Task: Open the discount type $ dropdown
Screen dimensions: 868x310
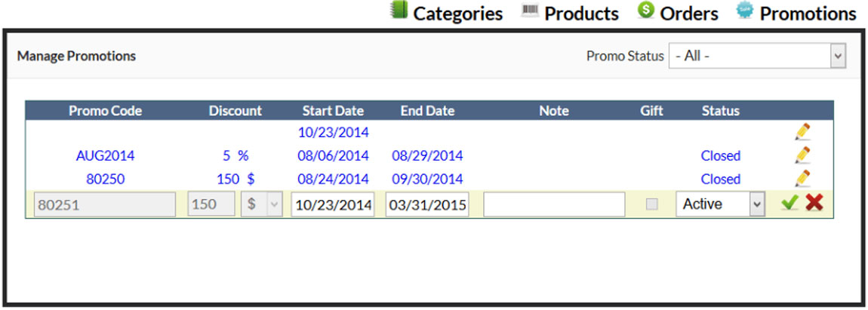Action: point(261,204)
